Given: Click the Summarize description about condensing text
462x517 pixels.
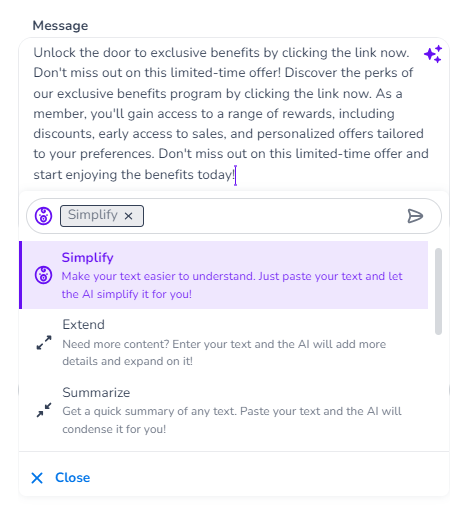Looking at the screenshot, I should tap(232, 420).
